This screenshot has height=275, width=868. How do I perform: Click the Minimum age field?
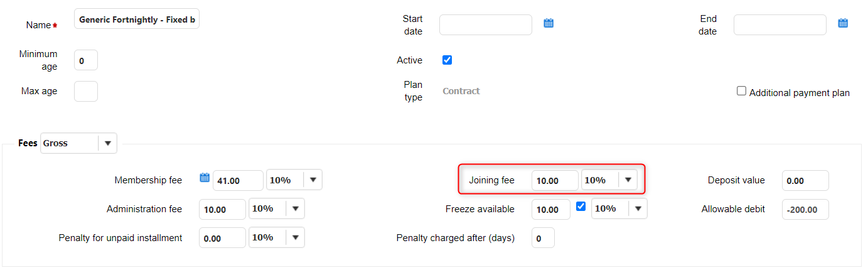[x=86, y=61]
